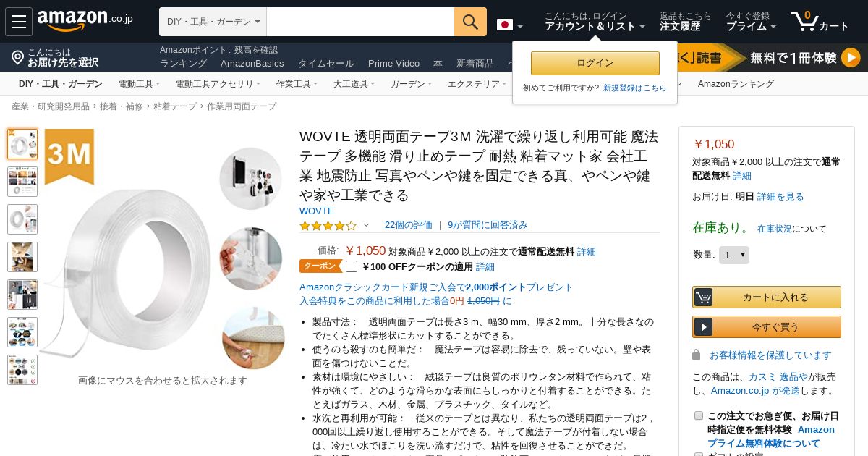Select the second product thumbnail image
The height and width of the screenshot is (456, 868).
click(x=22, y=182)
